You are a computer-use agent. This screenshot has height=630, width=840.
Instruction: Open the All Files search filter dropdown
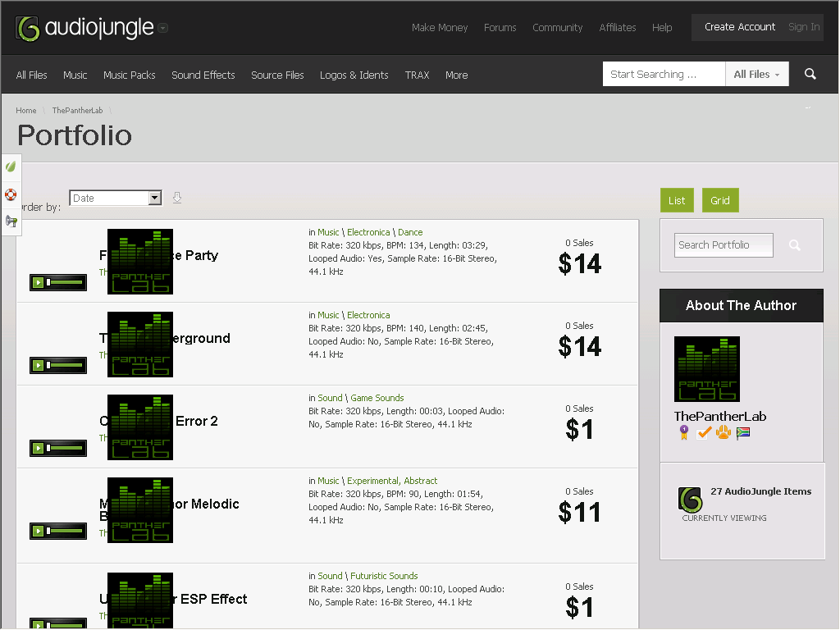(x=756, y=74)
